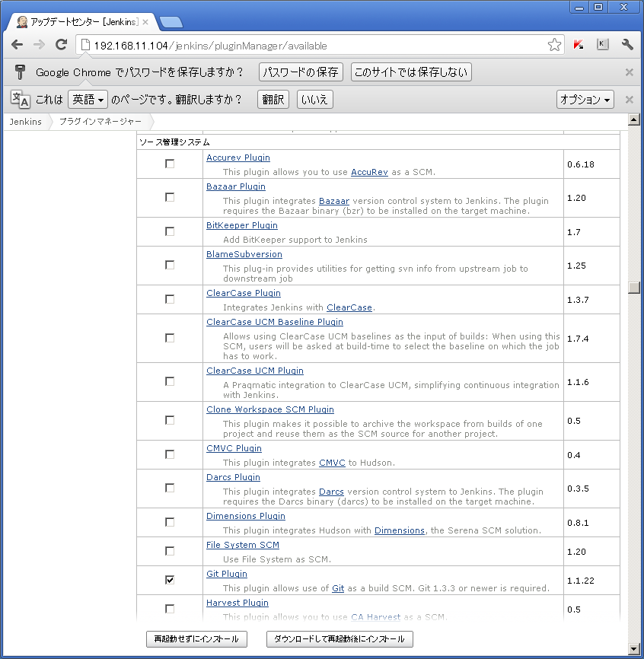
Task: Click the vertical scrollbar thumb
Action: coord(634,288)
